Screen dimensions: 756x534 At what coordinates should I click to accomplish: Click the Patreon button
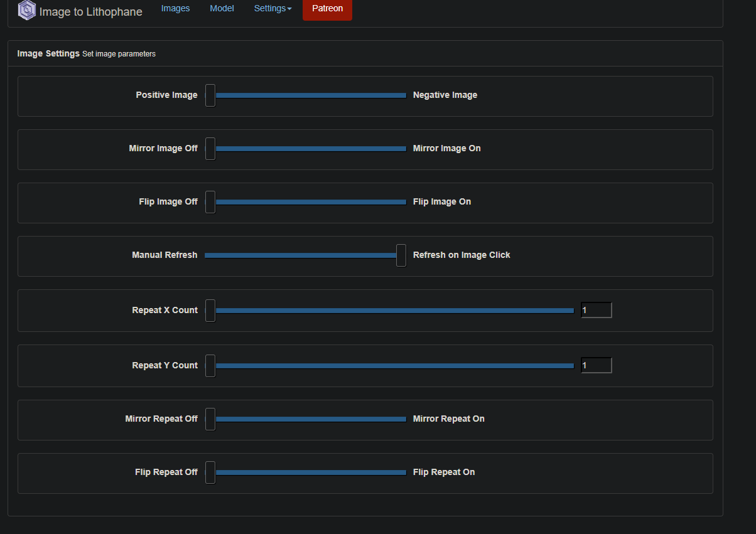pos(327,9)
